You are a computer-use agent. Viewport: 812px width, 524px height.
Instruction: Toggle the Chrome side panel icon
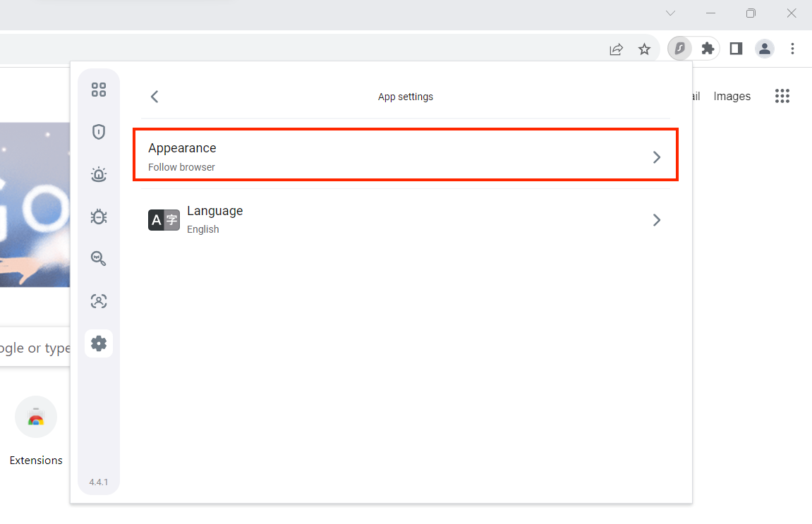click(x=736, y=49)
